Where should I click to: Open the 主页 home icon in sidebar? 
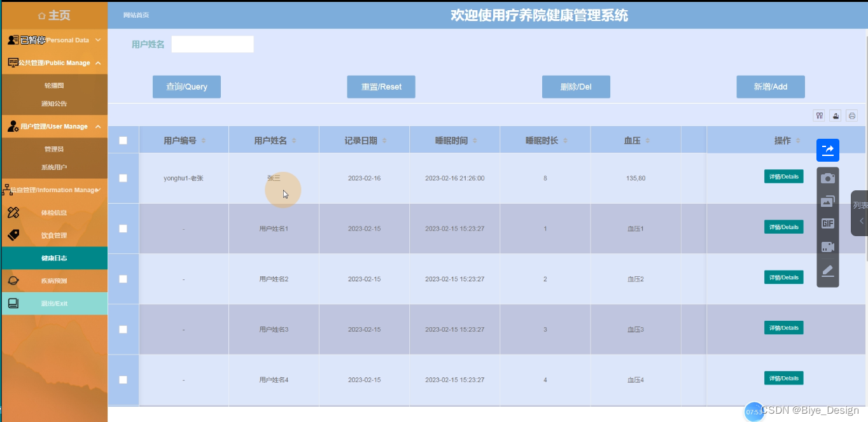click(42, 16)
